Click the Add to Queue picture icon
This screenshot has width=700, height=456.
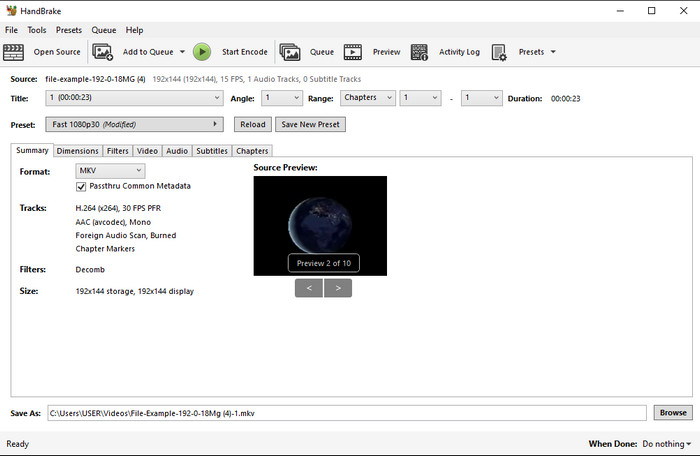[x=103, y=52]
